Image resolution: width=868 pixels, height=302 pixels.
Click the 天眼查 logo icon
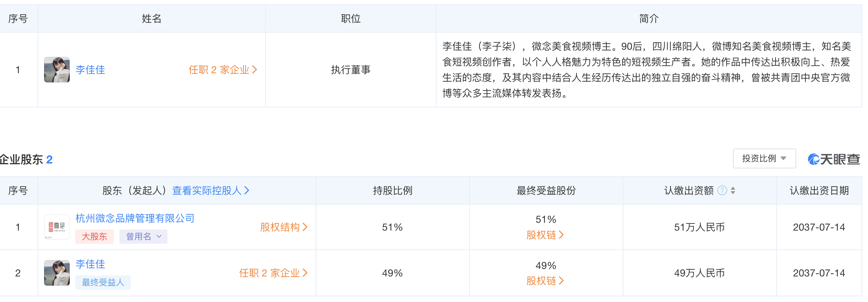[814, 158]
